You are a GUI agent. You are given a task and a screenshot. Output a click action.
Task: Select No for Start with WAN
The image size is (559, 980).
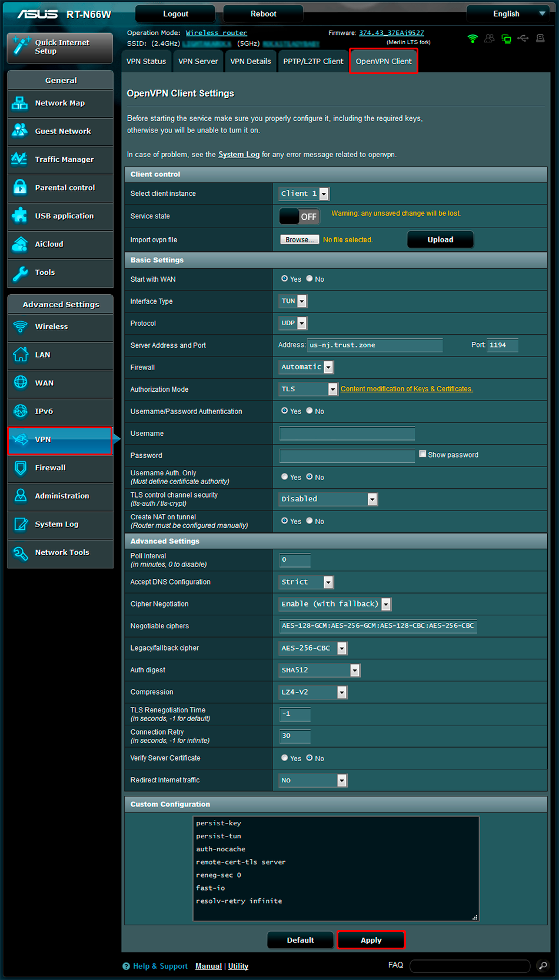[x=310, y=279]
